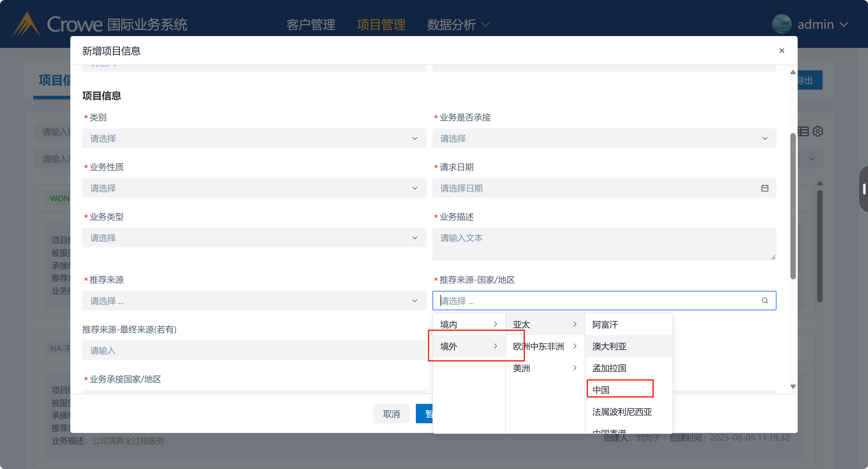This screenshot has height=469, width=868.
Task: Close the 新增项目信息 dialog with X
Action: tap(782, 51)
